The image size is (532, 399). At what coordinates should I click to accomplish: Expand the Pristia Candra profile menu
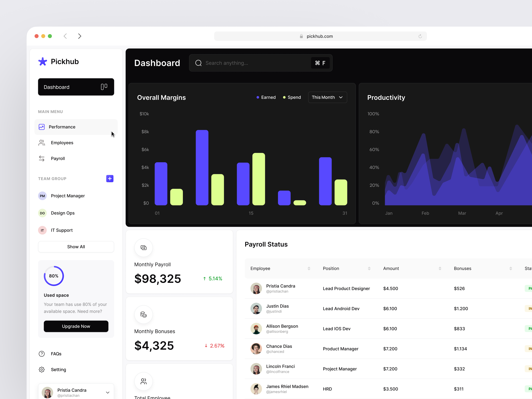tap(108, 392)
